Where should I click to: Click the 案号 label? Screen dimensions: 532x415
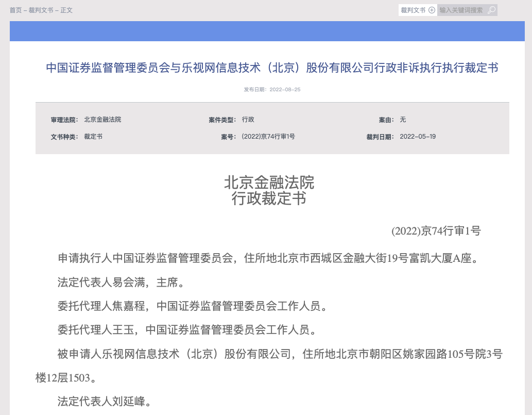click(228, 137)
